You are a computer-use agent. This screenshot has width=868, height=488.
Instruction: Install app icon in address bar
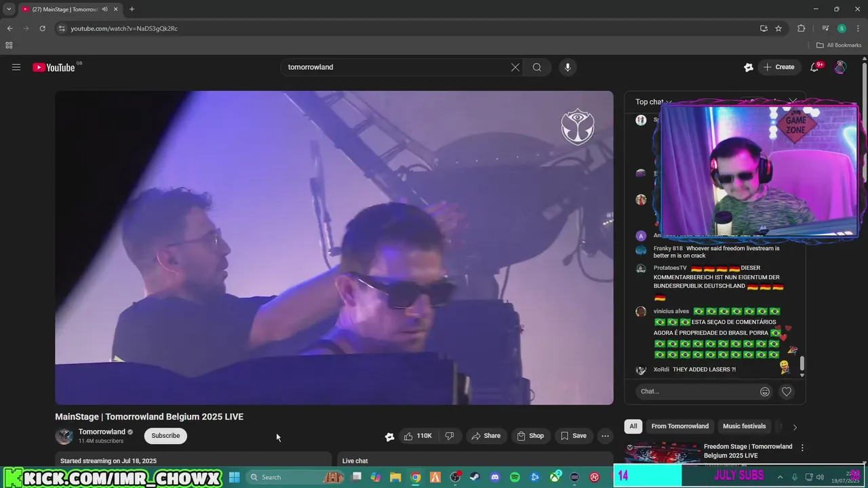pos(764,28)
